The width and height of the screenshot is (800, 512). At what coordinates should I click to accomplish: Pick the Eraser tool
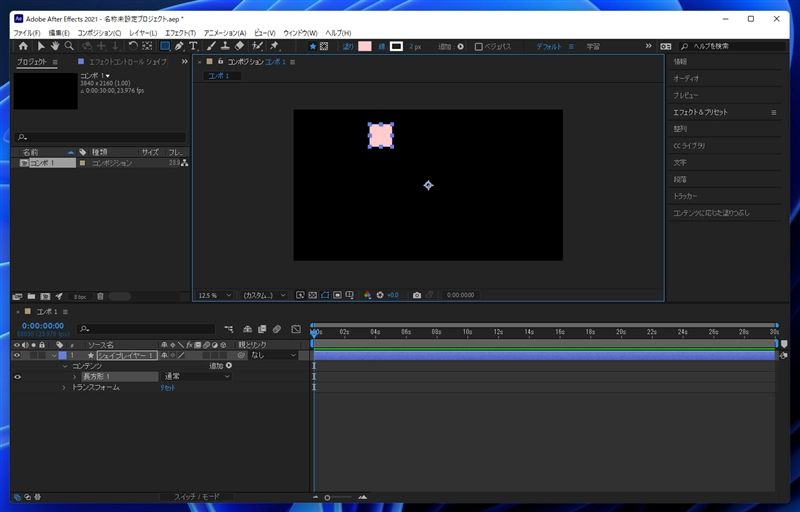pos(239,46)
